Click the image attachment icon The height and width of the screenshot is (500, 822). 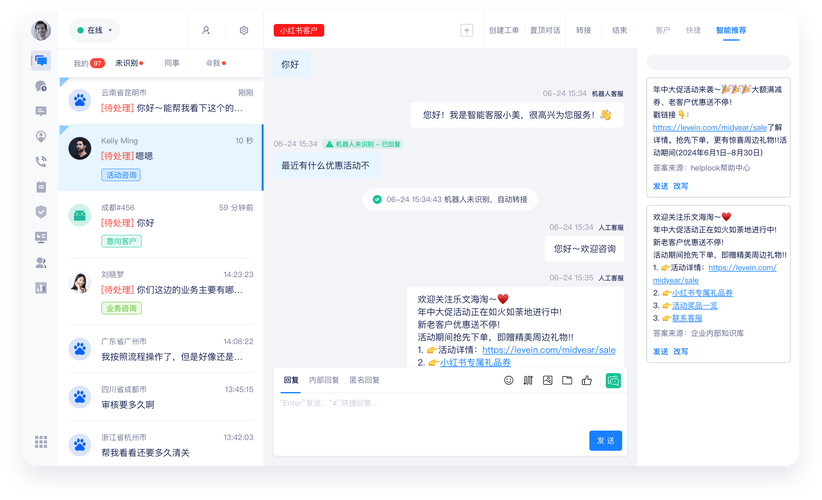click(547, 381)
